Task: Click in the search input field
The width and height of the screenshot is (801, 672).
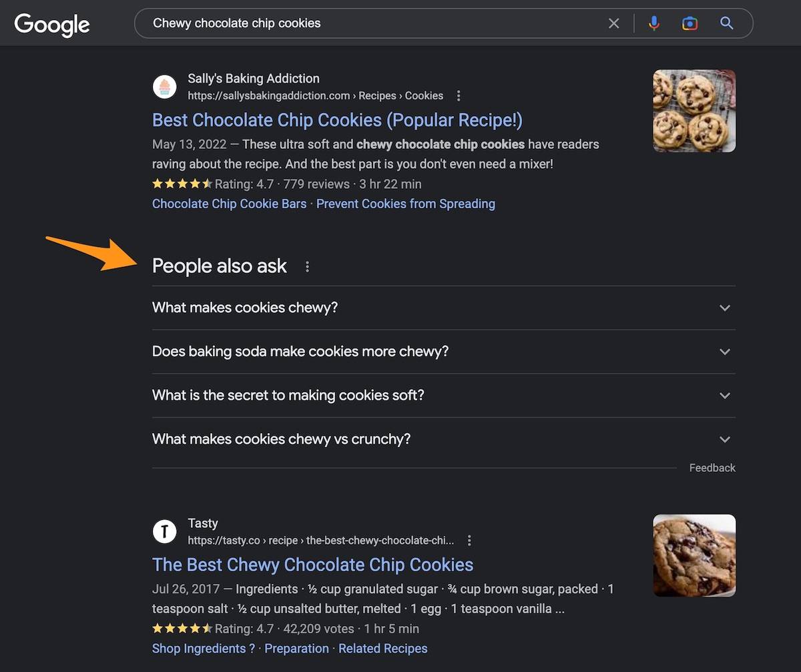Action: [x=374, y=23]
